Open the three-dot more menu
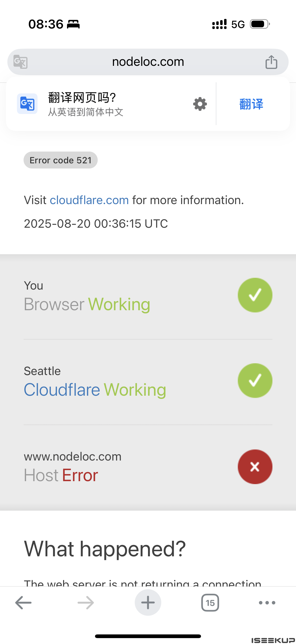 267,603
